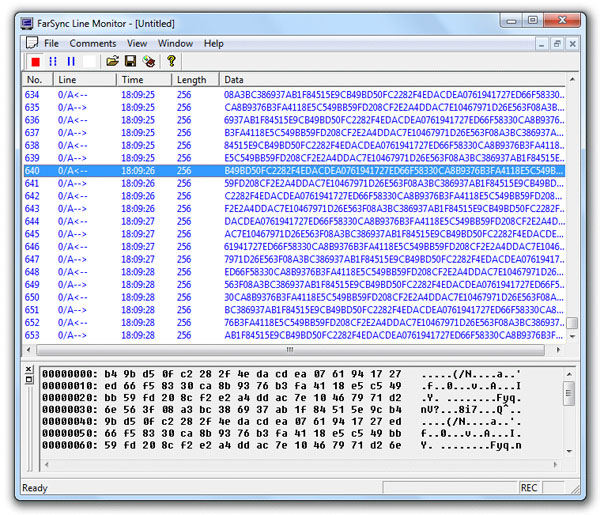600x515 pixels.
Task: Select the highlighted frame row 640
Action: pos(294,171)
